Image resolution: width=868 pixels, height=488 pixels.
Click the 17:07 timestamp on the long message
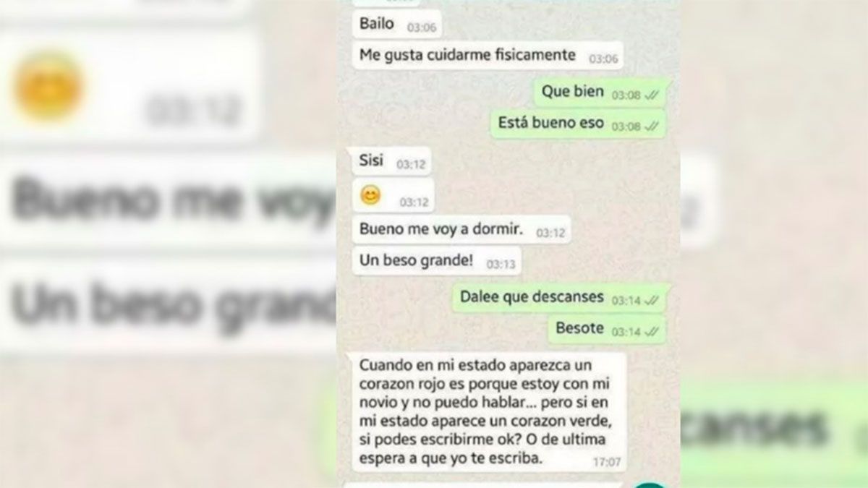point(607,461)
